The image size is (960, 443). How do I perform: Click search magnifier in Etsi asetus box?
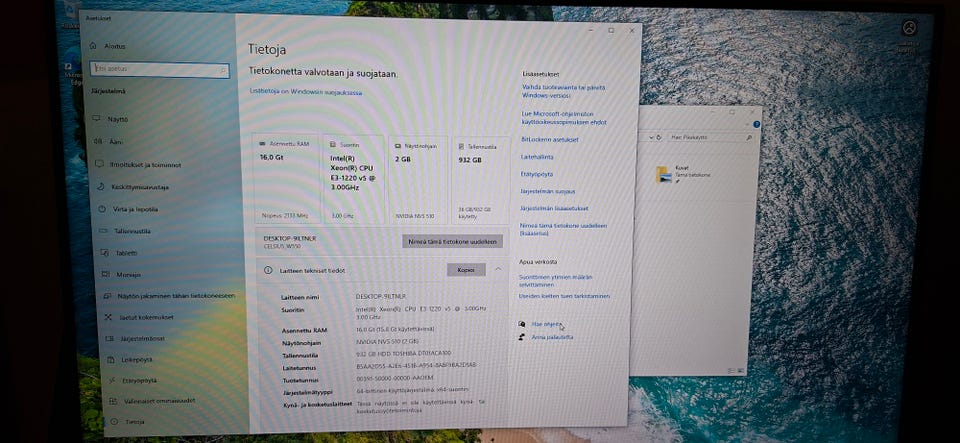pyautogui.click(x=223, y=71)
